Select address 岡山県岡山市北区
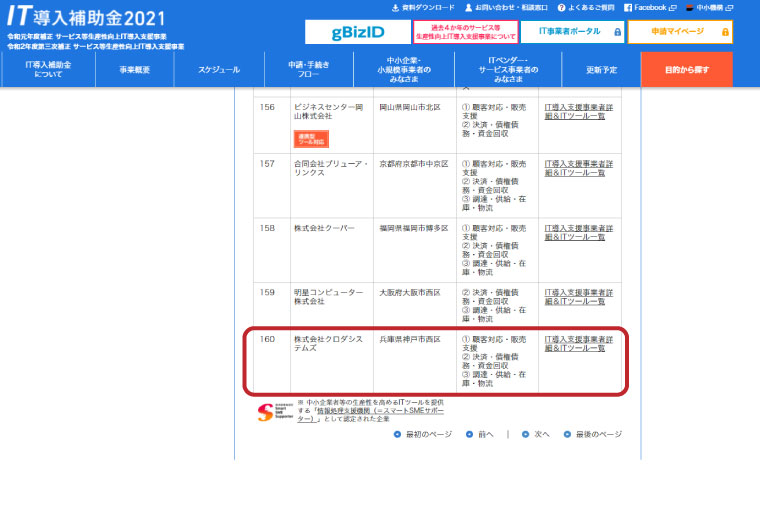The height and width of the screenshot is (530, 760). coord(410,107)
